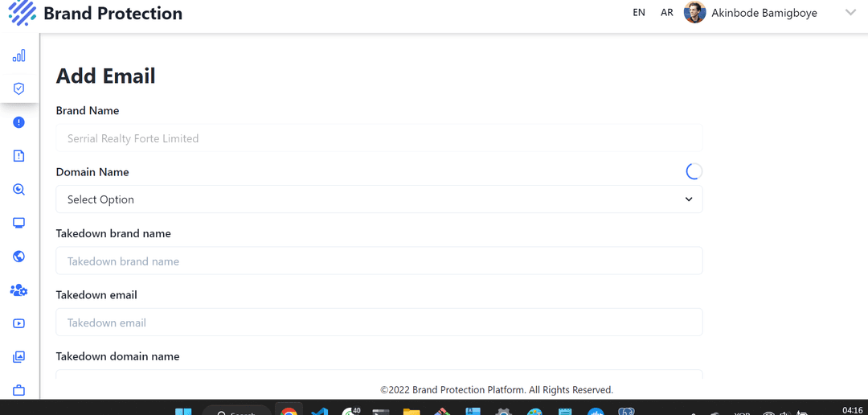Select the blue exclamation circle icon

point(18,122)
